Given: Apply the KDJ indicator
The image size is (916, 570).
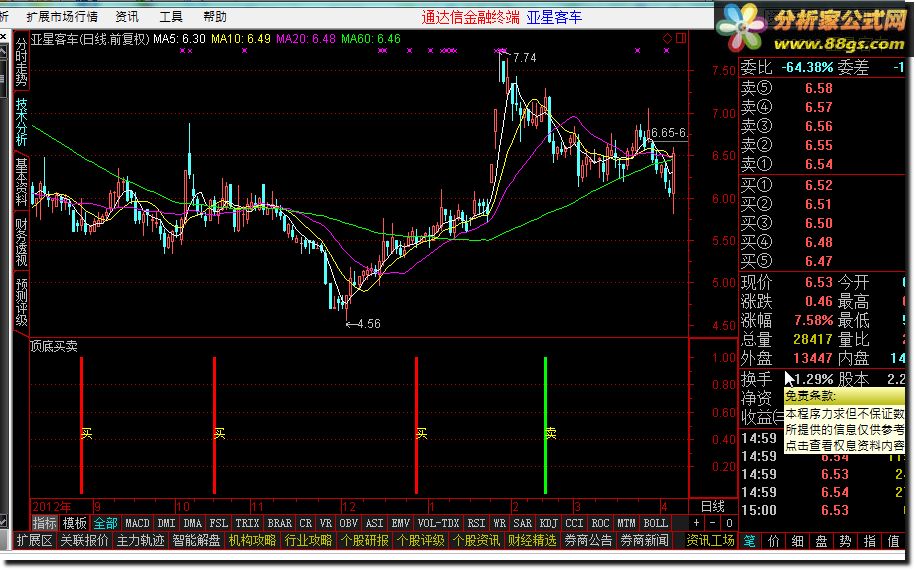Looking at the screenshot, I should 548,523.
